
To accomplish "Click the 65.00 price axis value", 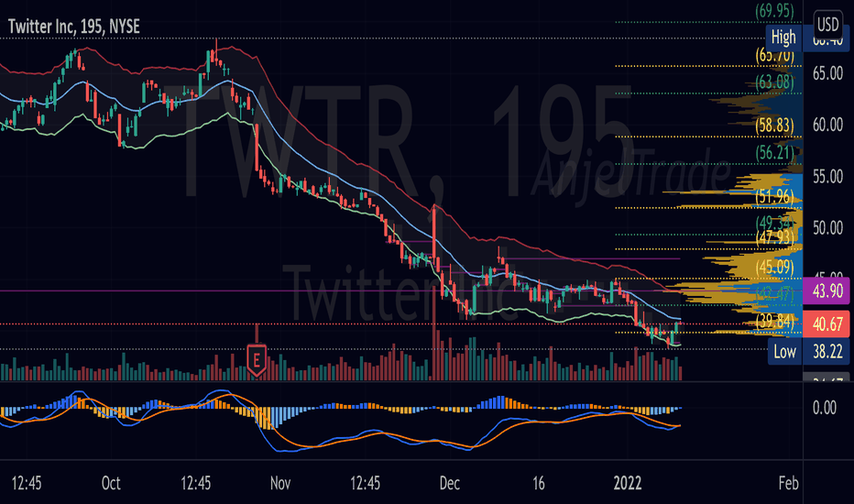I will tap(827, 73).
